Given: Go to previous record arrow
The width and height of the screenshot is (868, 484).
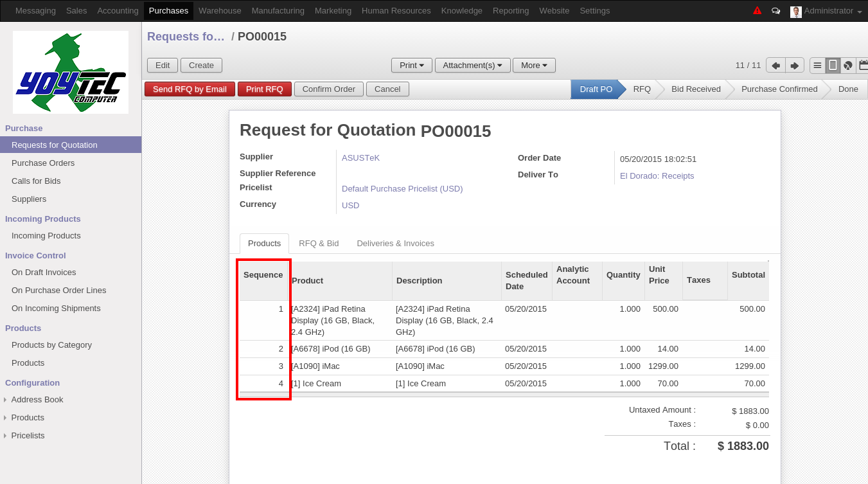Looking at the screenshot, I should (775, 66).
